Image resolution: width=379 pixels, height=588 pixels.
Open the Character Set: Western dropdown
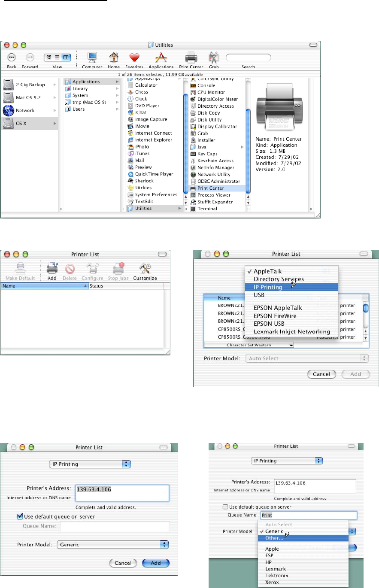point(249,345)
